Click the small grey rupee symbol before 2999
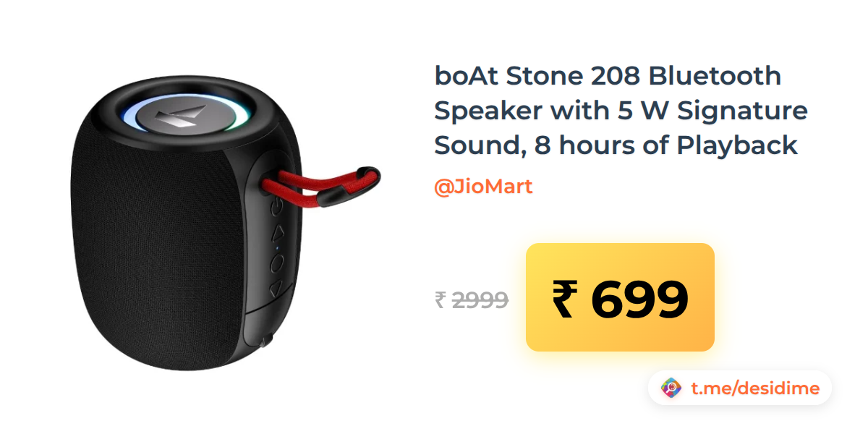This screenshot has height=434, width=868. click(x=440, y=299)
